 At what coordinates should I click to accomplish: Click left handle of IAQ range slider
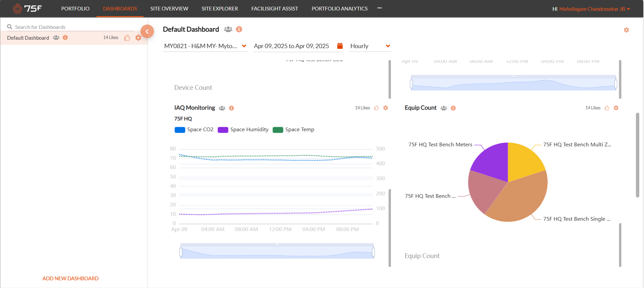point(181,252)
